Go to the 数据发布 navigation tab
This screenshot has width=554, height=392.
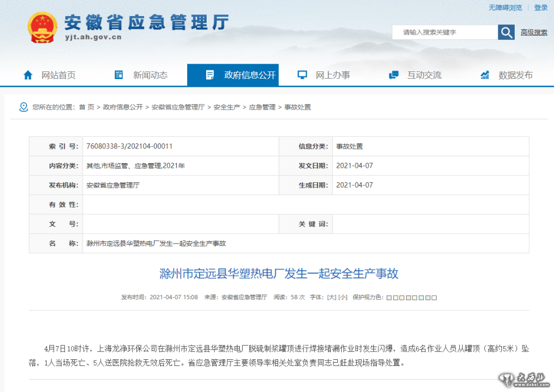pyautogui.click(x=515, y=75)
